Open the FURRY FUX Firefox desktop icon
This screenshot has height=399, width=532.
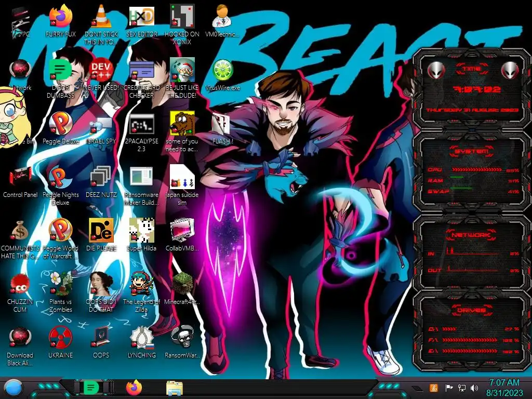pyautogui.click(x=60, y=16)
